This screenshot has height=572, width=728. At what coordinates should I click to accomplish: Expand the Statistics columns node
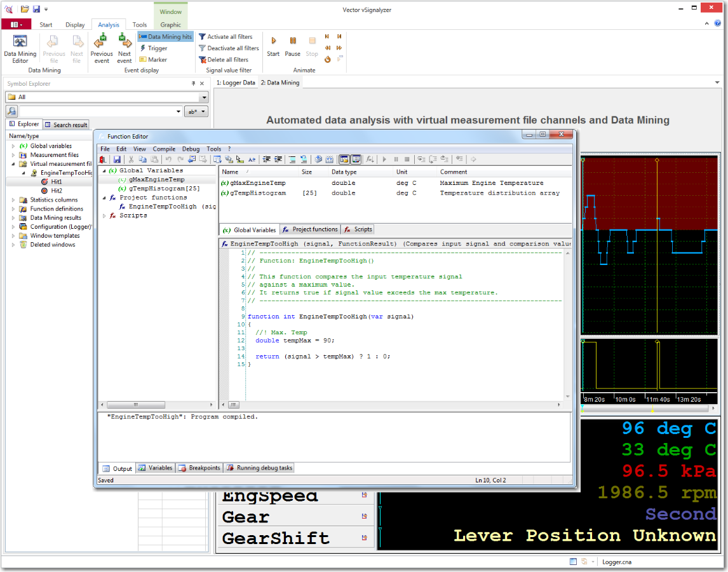[13, 200]
